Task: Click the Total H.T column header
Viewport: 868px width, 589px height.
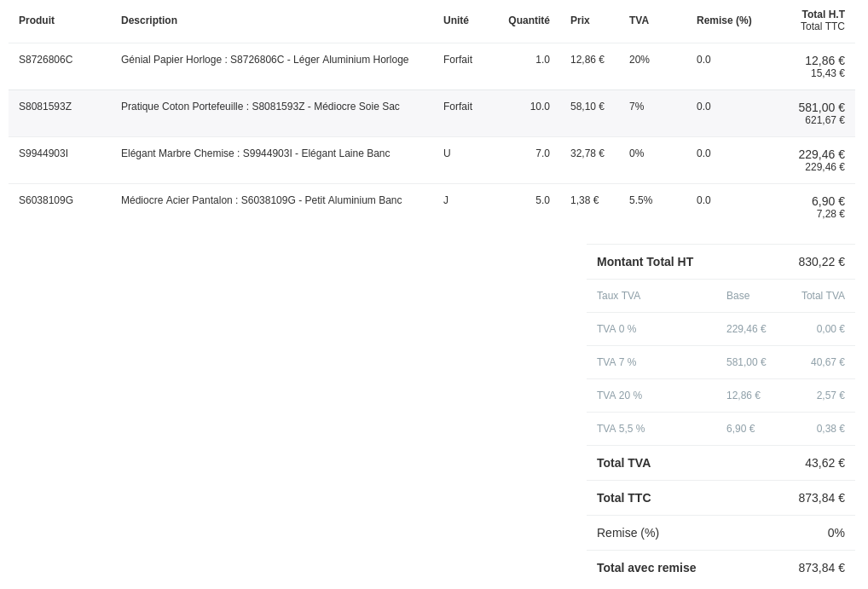Action: tap(823, 14)
